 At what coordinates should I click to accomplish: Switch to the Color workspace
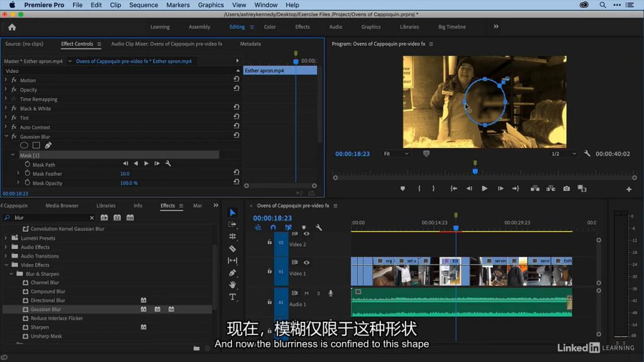click(270, 26)
